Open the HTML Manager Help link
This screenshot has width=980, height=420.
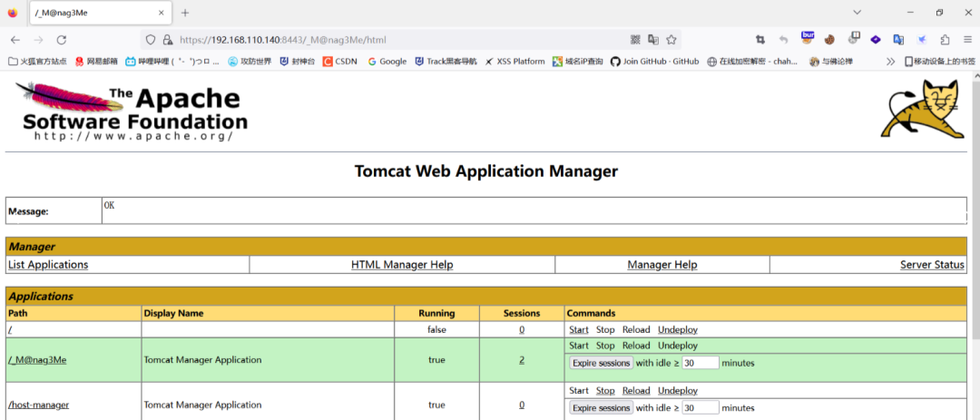point(402,265)
